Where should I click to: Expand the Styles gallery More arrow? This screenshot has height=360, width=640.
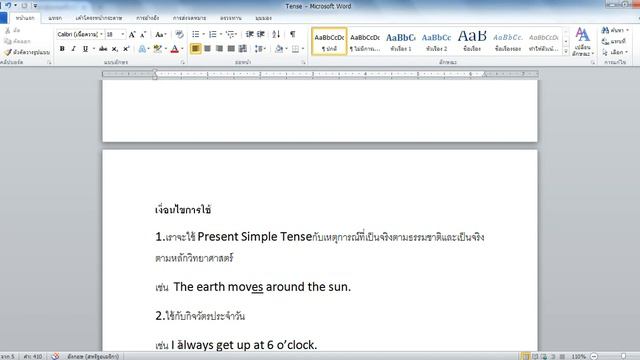coord(566,51)
